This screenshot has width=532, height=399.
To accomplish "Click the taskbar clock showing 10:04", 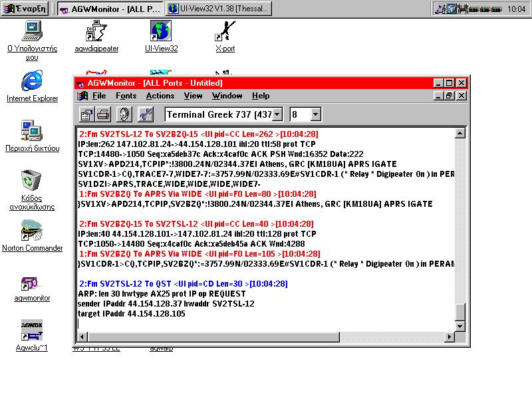I will (x=516, y=9).
